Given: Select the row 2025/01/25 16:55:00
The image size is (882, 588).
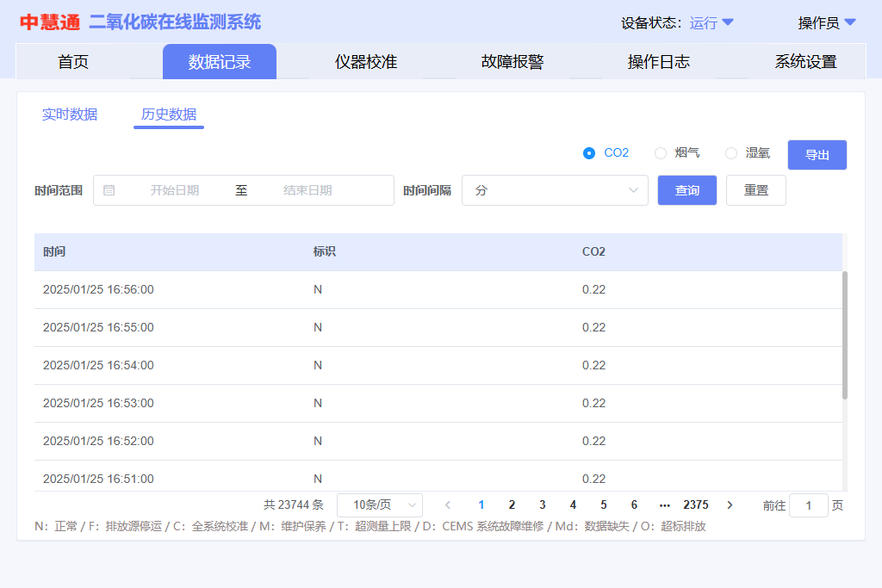Looking at the screenshot, I should tap(438, 328).
